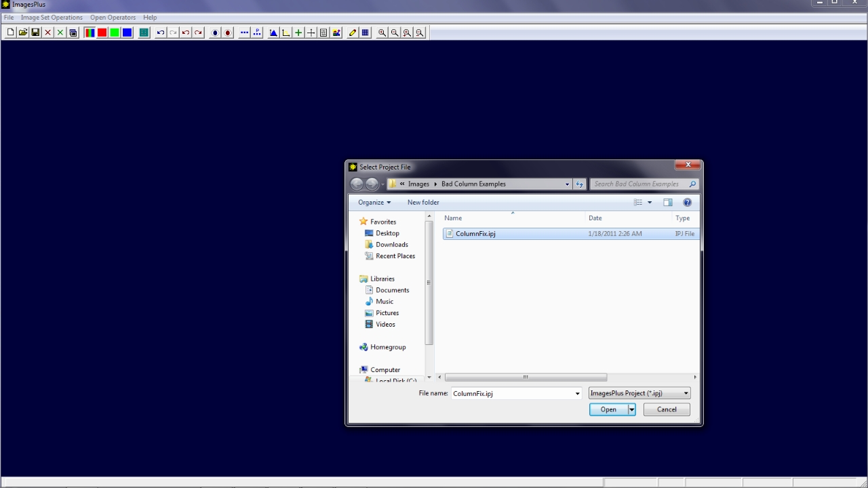Click the red redo arrow icon
868x488 pixels.
[x=198, y=33]
